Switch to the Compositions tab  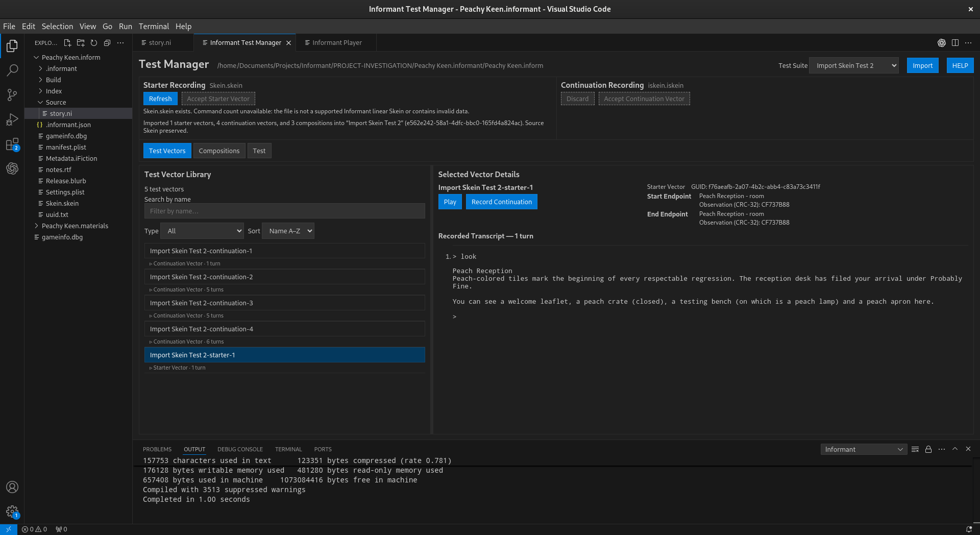click(219, 151)
